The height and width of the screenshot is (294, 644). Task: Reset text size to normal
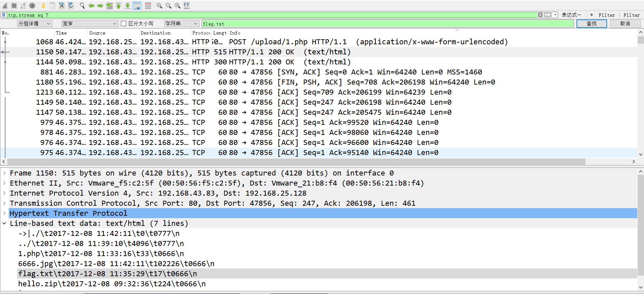tap(178, 6)
